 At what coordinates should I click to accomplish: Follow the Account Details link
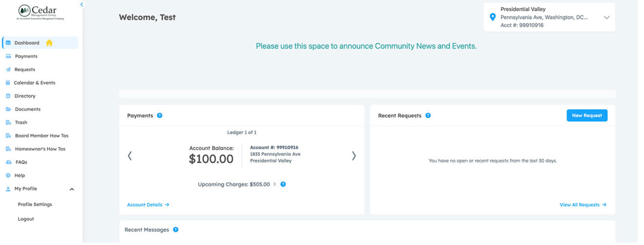[148, 205]
